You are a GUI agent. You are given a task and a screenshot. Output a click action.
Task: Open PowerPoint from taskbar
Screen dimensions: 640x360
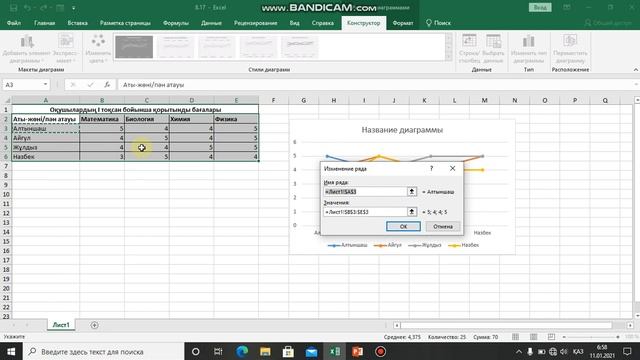click(x=358, y=351)
